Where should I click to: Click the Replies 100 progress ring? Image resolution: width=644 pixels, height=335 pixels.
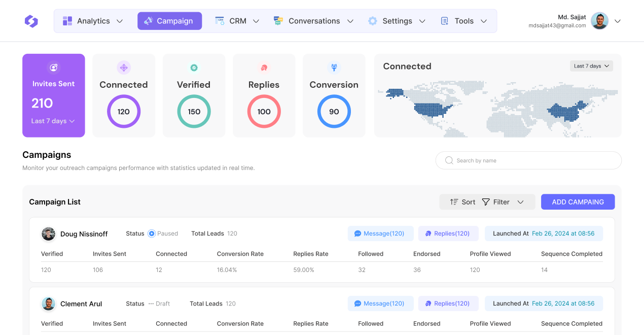tap(264, 112)
